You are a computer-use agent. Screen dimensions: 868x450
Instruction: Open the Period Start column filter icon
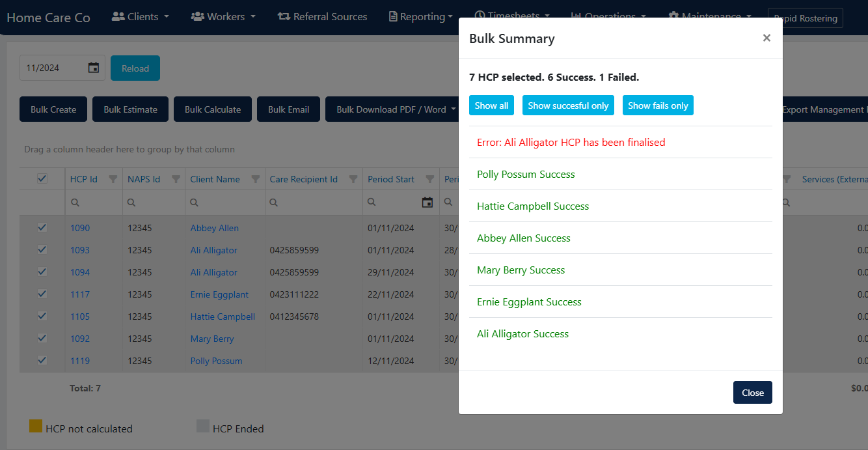point(430,179)
